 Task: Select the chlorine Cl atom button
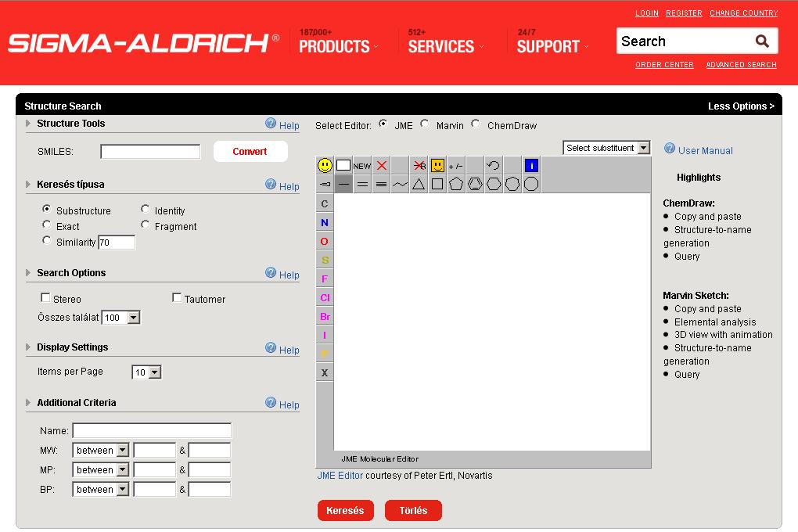(325, 298)
